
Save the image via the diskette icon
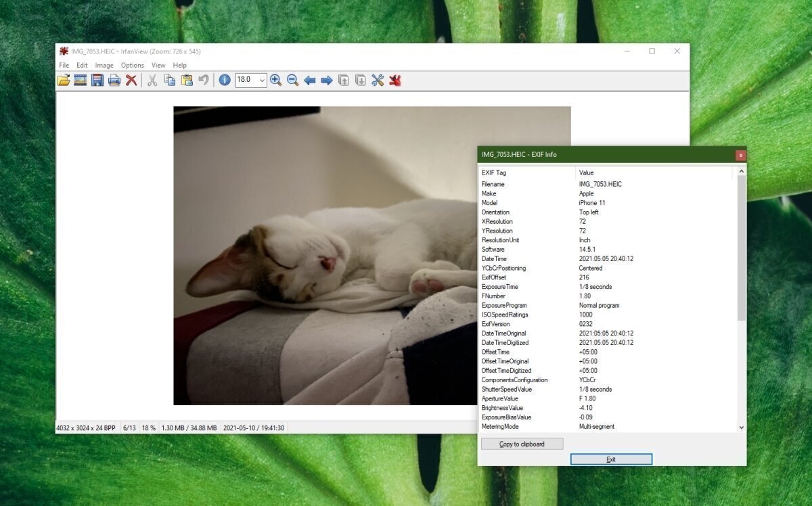pos(97,80)
